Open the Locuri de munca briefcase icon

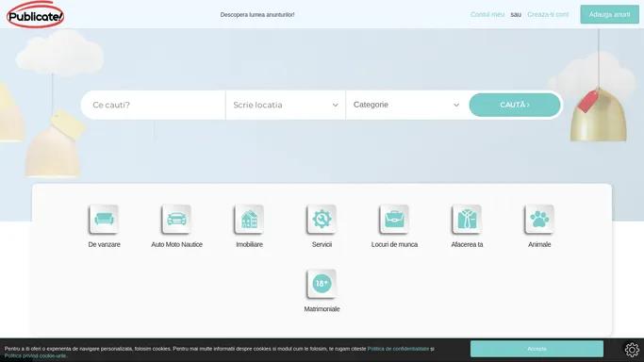394,219
